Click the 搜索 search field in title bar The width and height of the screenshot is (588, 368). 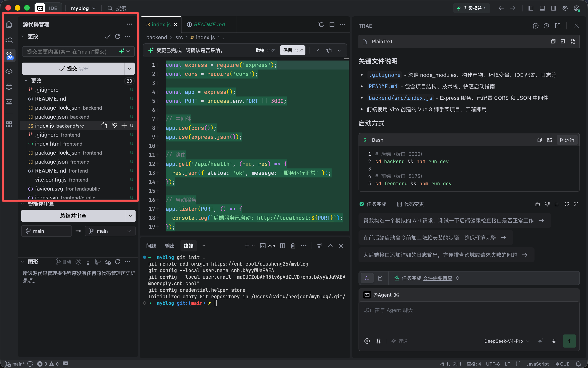pos(117,8)
